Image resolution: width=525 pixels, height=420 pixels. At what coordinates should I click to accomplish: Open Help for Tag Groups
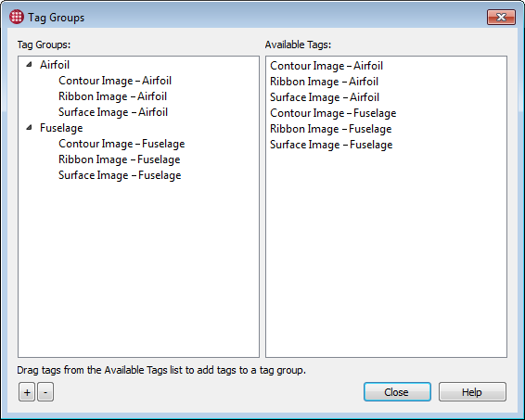tap(472, 392)
